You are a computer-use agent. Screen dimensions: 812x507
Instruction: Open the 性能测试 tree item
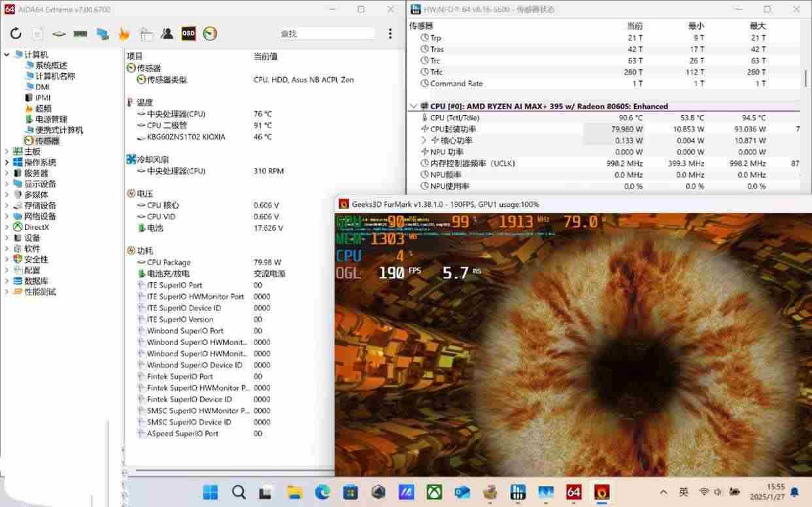pyautogui.click(x=41, y=291)
